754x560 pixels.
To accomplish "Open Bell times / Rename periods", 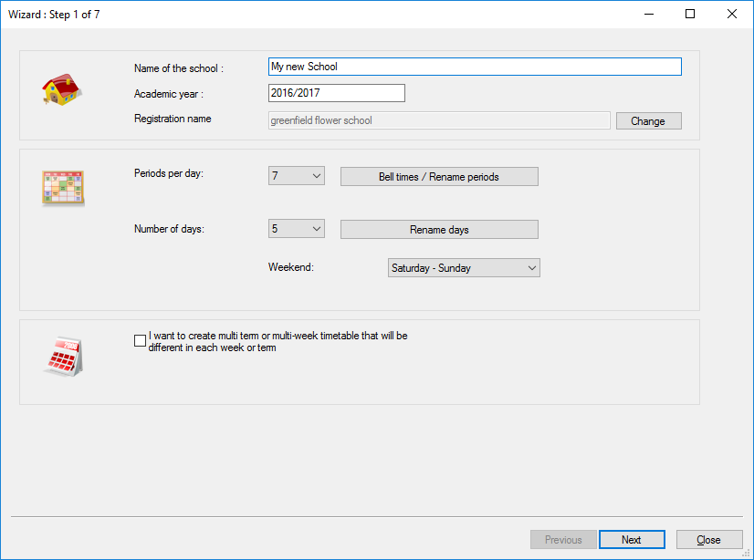I will (439, 177).
